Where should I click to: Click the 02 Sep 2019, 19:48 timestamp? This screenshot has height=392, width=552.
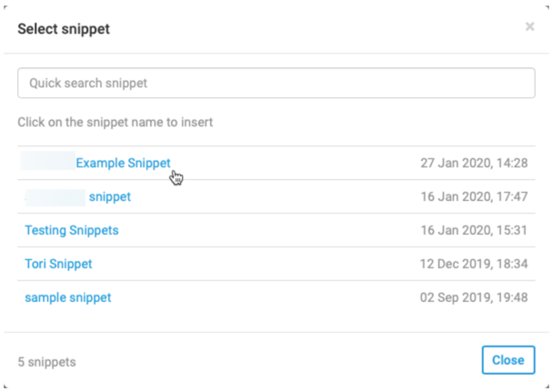tap(474, 297)
